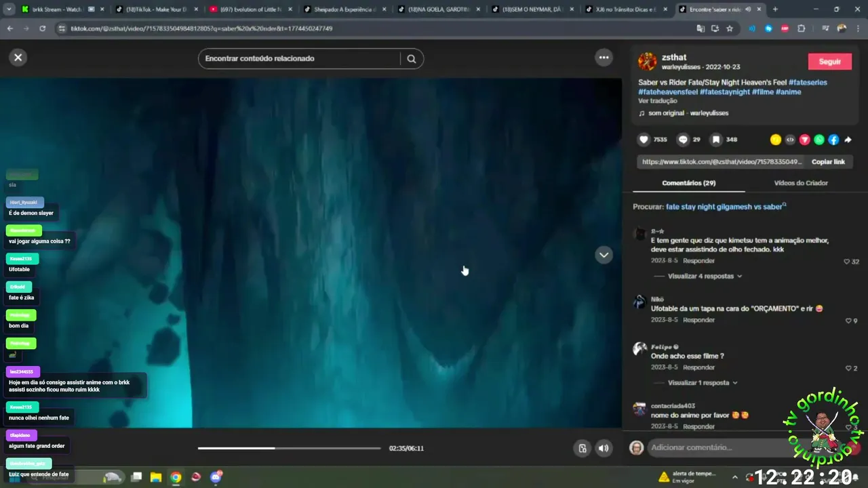Click the Seguir button
The width and height of the screenshot is (868, 488).
pos(829,62)
